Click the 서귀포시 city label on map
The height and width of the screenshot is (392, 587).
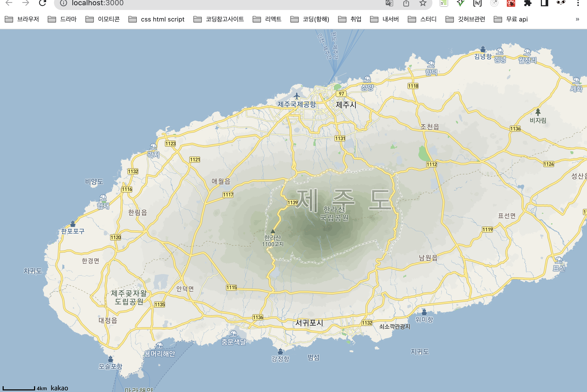coord(309,323)
